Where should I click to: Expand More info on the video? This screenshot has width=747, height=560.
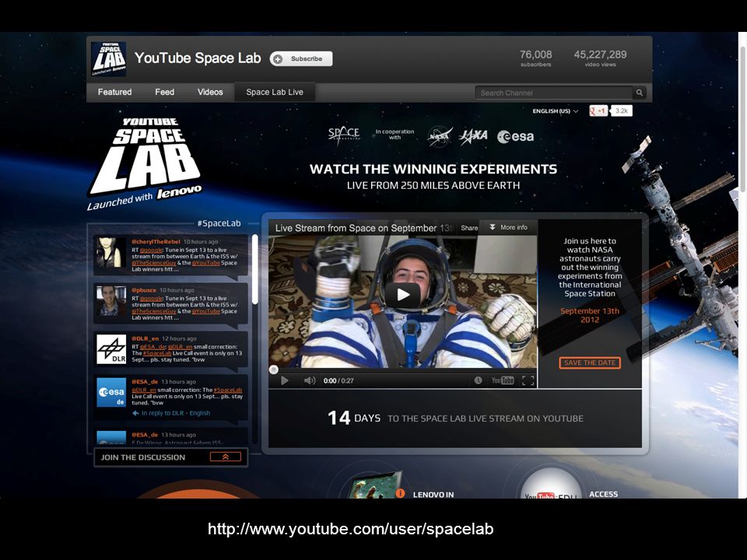508,228
